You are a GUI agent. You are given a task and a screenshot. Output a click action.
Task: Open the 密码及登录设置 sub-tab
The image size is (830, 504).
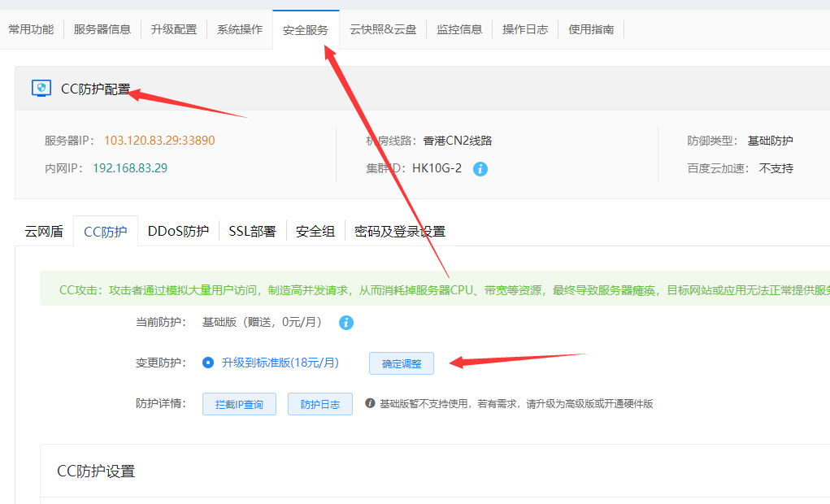[x=400, y=232]
